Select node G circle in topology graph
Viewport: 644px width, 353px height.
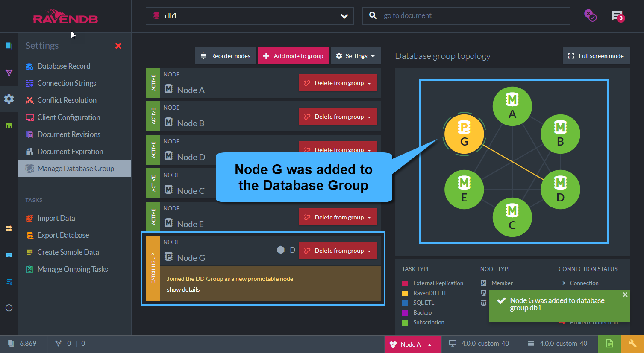[x=464, y=134]
